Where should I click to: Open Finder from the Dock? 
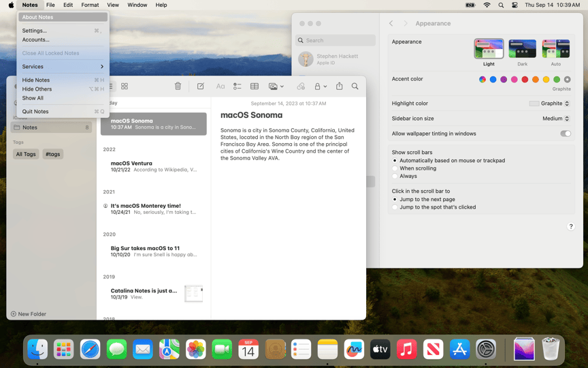(37, 350)
